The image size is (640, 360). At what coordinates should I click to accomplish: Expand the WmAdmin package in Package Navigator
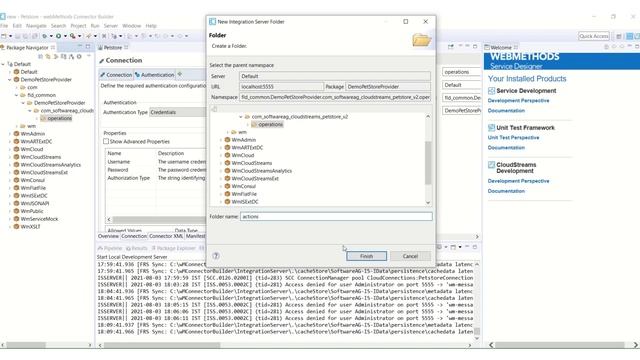coord(10,134)
